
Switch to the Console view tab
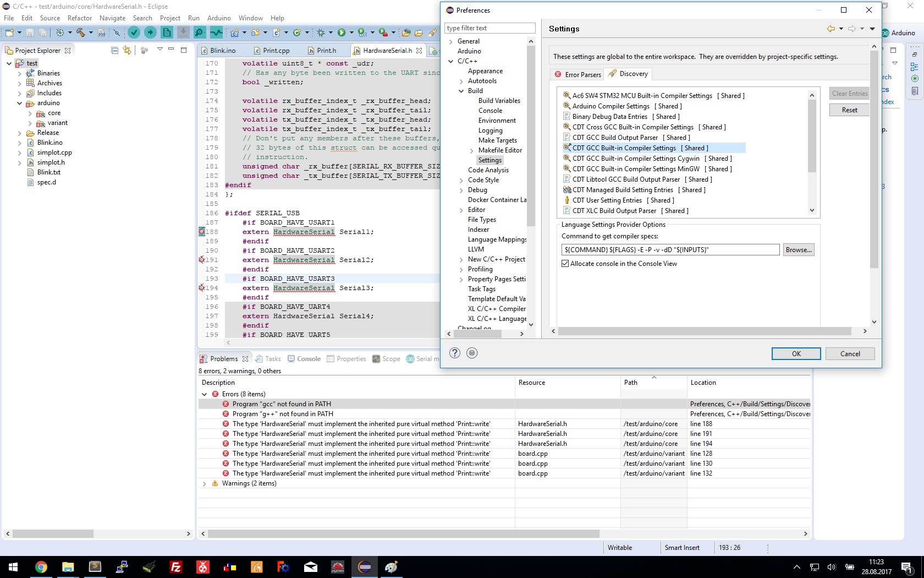(x=304, y=359)
